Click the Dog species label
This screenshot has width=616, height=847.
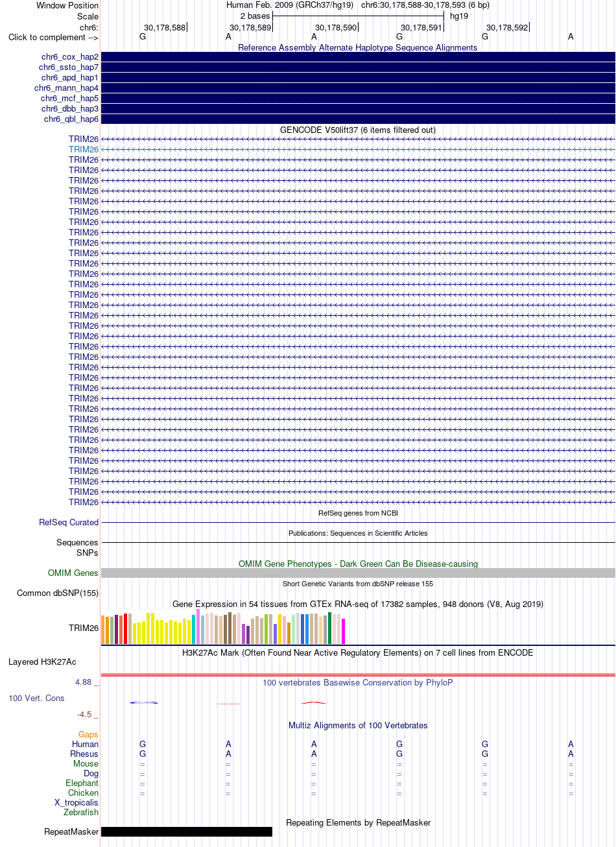coord(91,773)
